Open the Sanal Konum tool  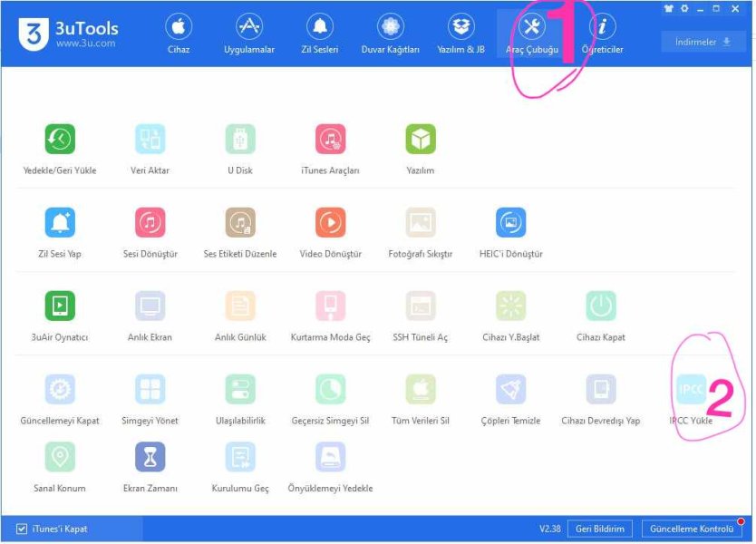pos(60,457)
